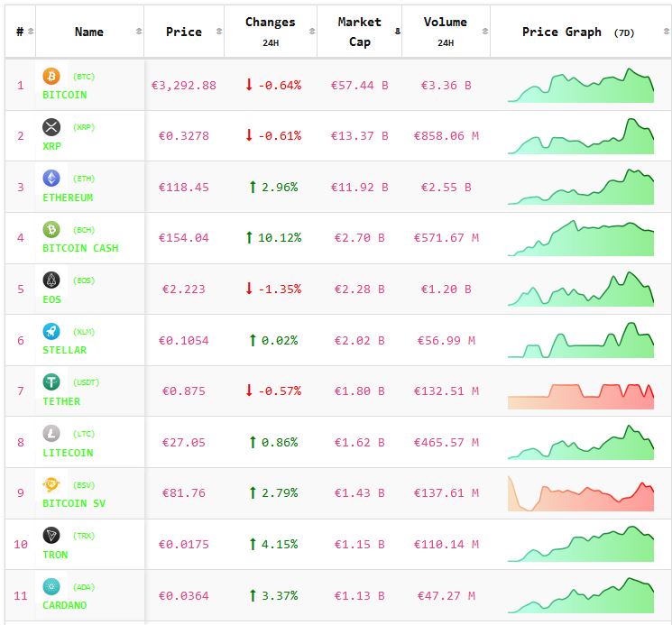Click the Bitcoin Cash green icon
This screenshot has width=672, height=625.
51,230
